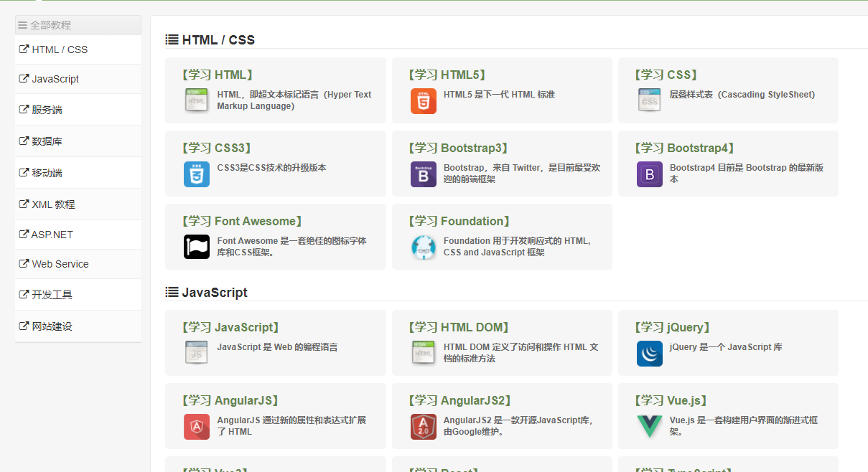Click external-link icon beside 开发工具
Image resolution: width=868 pixels, height=472 pixels.
coord(24,295)
